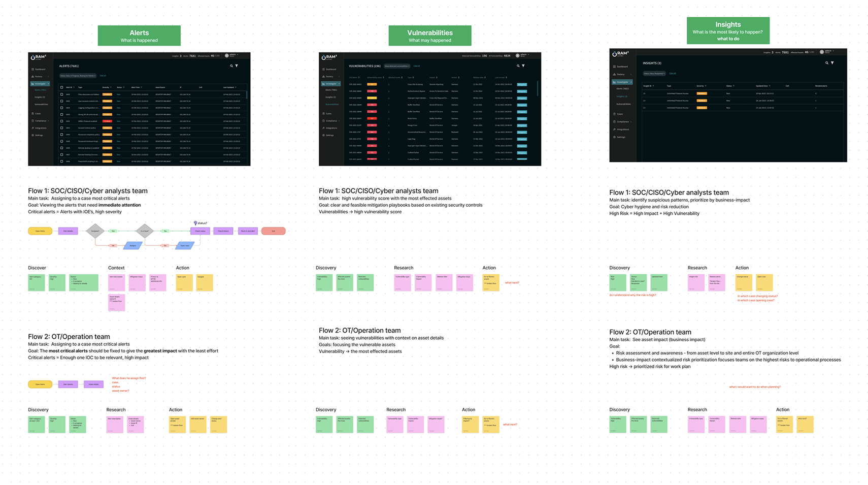
Task: Collapse Investigate in the Insights screen sidebar
Action: 631,82
